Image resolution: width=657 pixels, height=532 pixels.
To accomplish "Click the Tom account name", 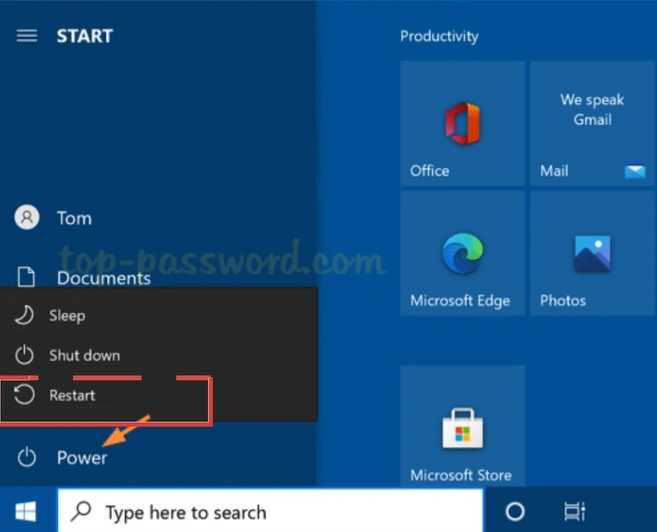I will pos(74,218).
